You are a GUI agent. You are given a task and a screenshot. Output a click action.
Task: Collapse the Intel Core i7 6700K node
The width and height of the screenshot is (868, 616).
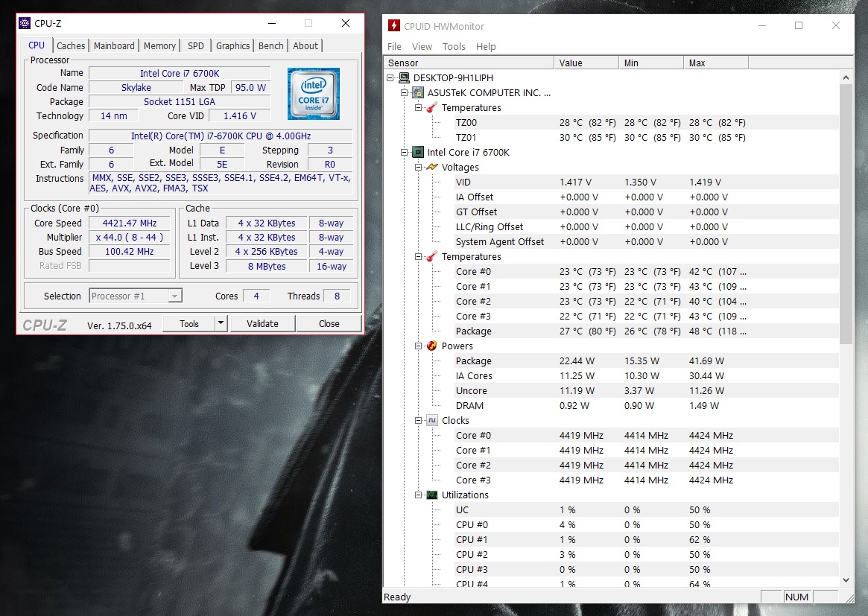[404, 152]
